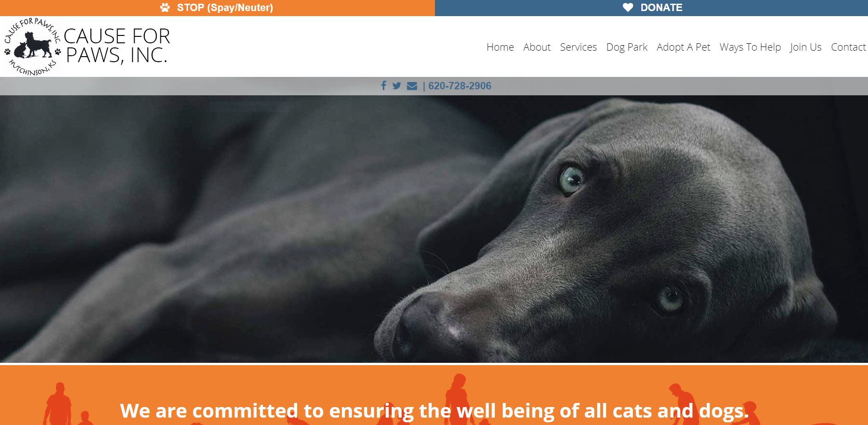Open the About menu item

pyautogui.click(x=537, y=47)
